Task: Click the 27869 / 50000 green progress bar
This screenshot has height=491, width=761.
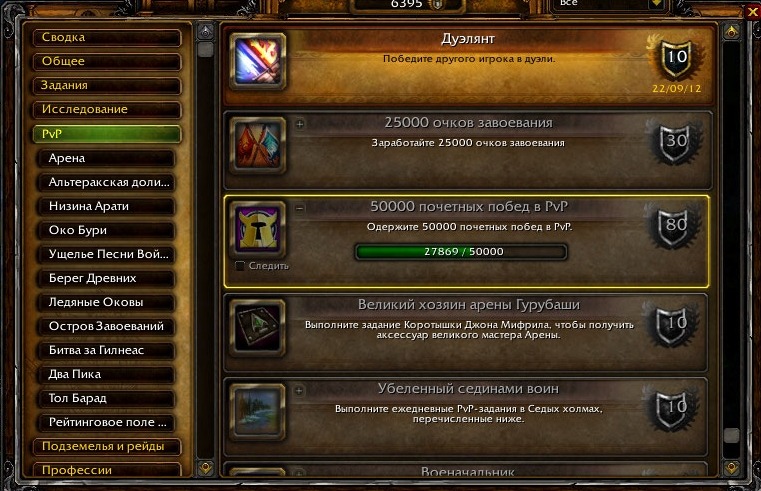Action: [461, 252]
